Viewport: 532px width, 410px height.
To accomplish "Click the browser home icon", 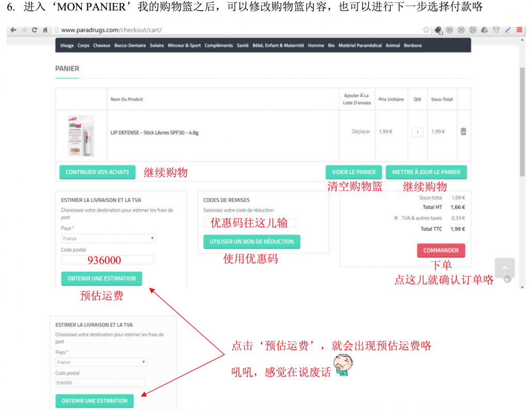I will click(45, 30).
